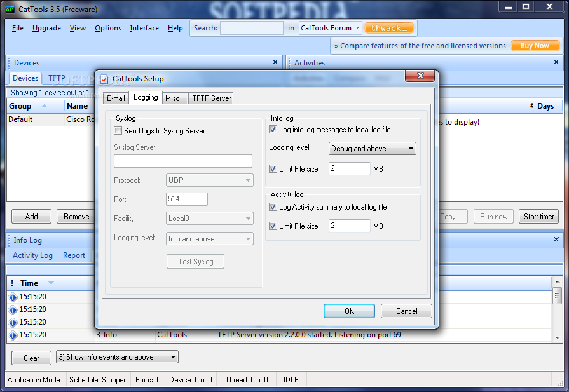Click the CatTools Setup dialog title icon
The width and height of the screenshot is (569, 392).
tap(104, 79)
